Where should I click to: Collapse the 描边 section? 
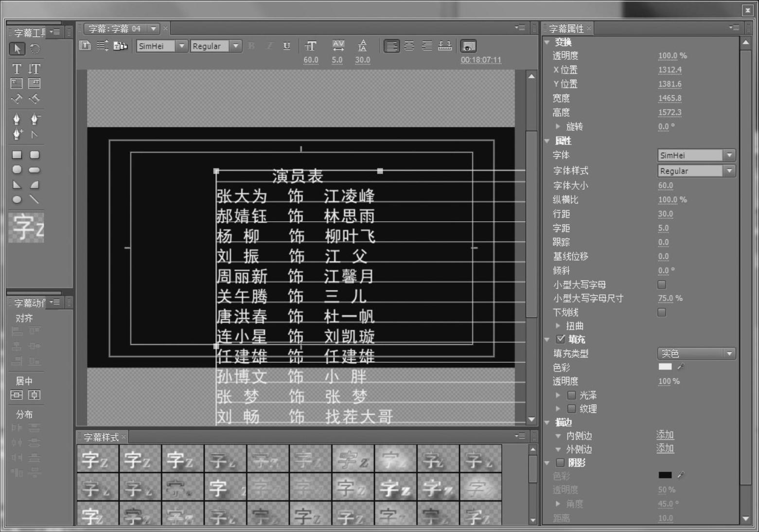click(x=547, y=422)
